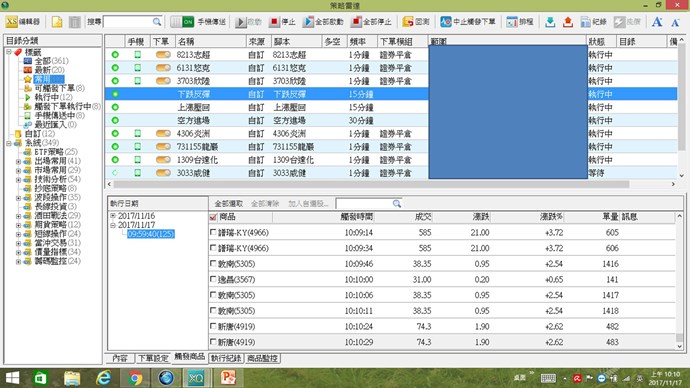
Task: Click magnifier icon in lower product search
Action: coord(396,204)
